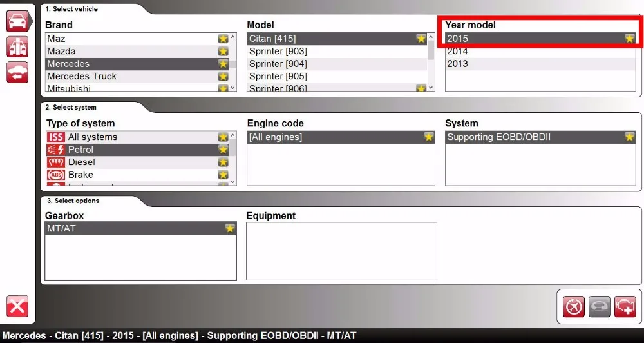Open vehicle selection car icon in sidebar
Image resolution: width=644 pixels, height=343 pixels.
pyautogui.click(x=17, y=21)
